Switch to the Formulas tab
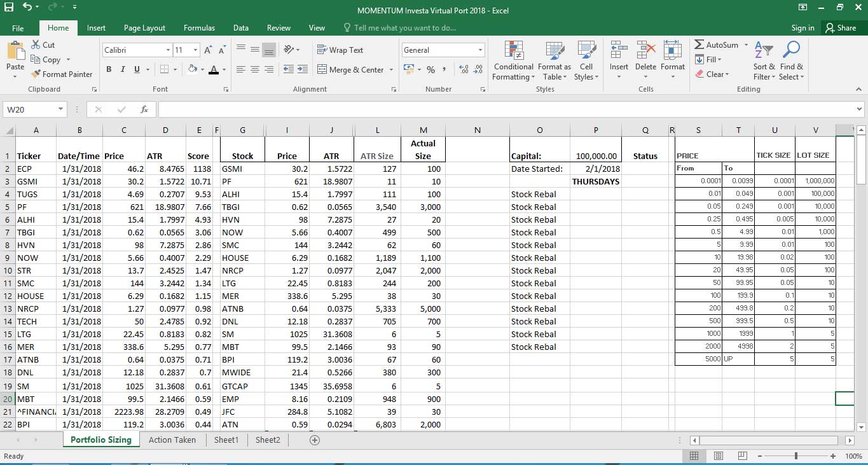Viewport: 868px width, 465px height. (x=199, y=28)
